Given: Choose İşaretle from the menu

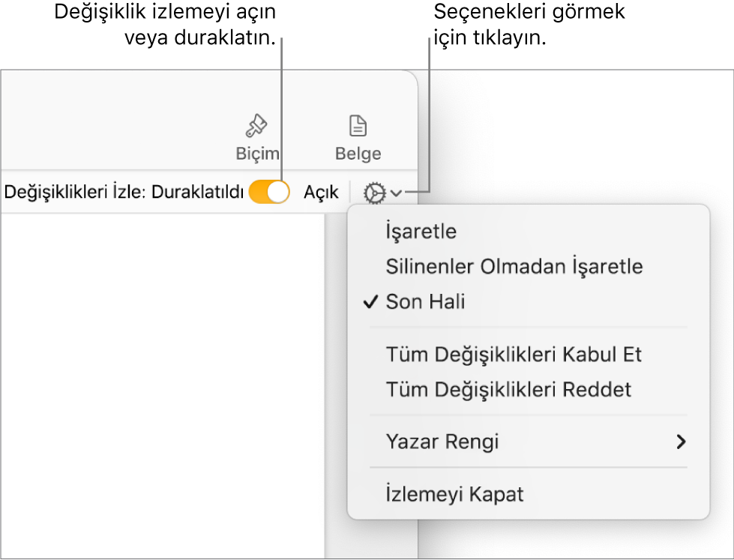Looking at the screenshot, I should (x=421, y=232).
